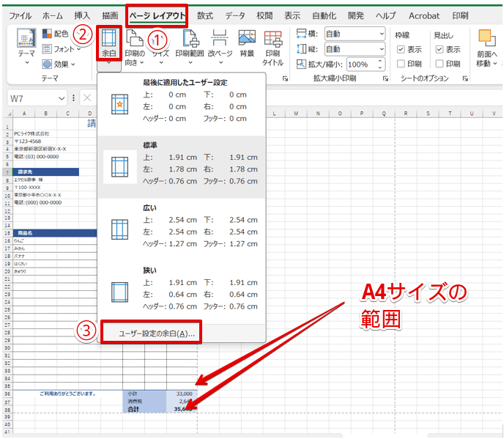Toggle 見出し 表示 checkbox
Screen dimensions: 504x439
click(439, 50)
